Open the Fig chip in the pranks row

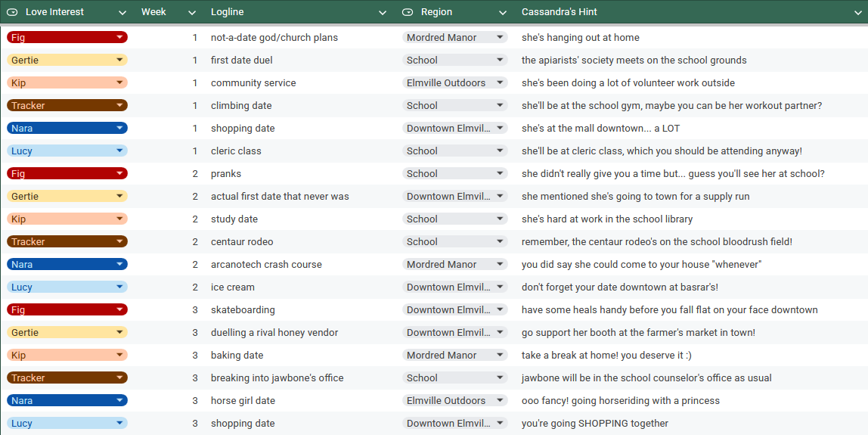pos(67,173)
